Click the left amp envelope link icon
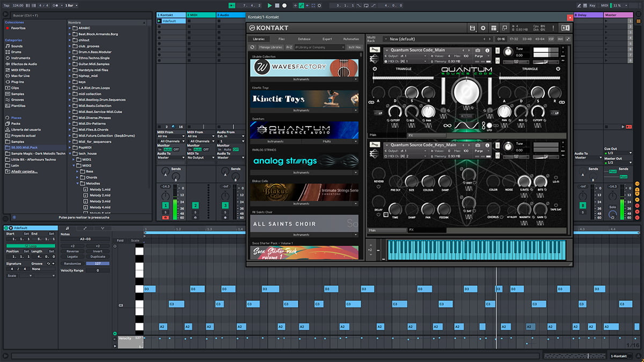This screenshot has height=362, width=644. pos(370,101)
